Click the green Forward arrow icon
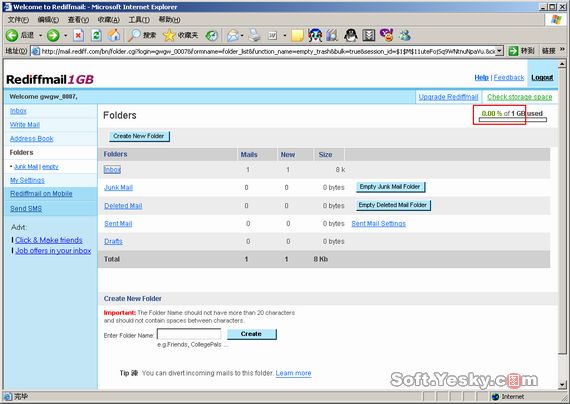Viewport: 570px width, 404px height. 53,35
